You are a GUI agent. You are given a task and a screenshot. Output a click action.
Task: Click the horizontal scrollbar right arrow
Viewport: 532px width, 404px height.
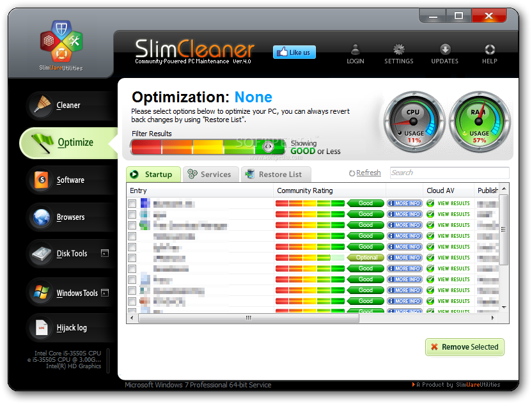point(492,318)
